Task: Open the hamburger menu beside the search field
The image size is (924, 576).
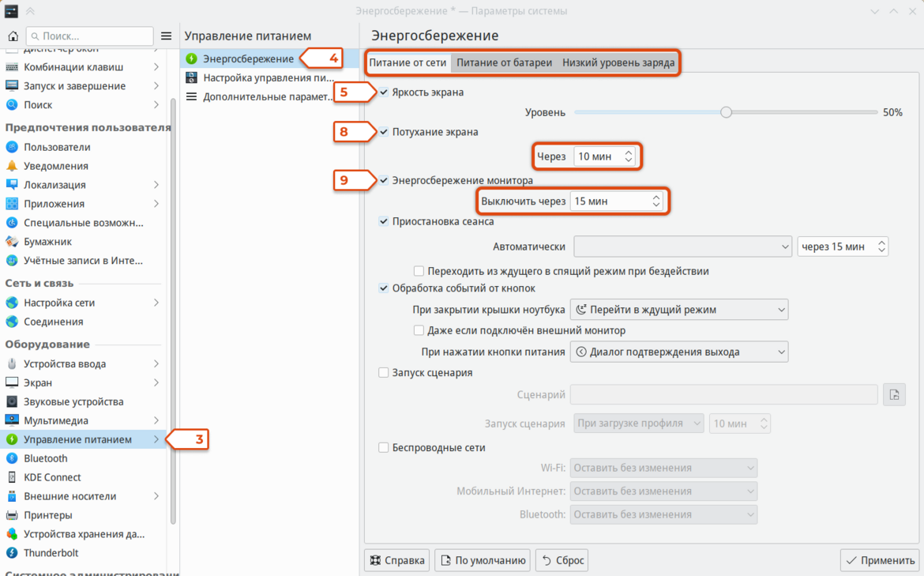Action: point(166,36)
